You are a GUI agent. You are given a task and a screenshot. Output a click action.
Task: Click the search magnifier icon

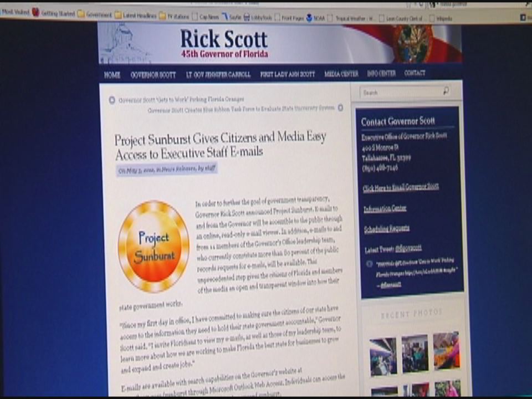[x=446, y=90]
